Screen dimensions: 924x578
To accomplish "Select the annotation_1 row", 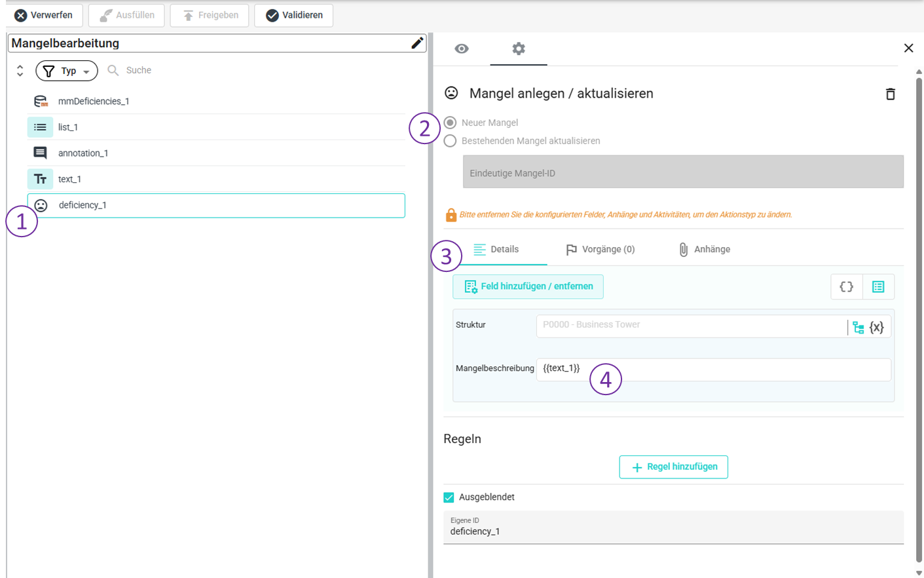I will [x=216, y=153].
